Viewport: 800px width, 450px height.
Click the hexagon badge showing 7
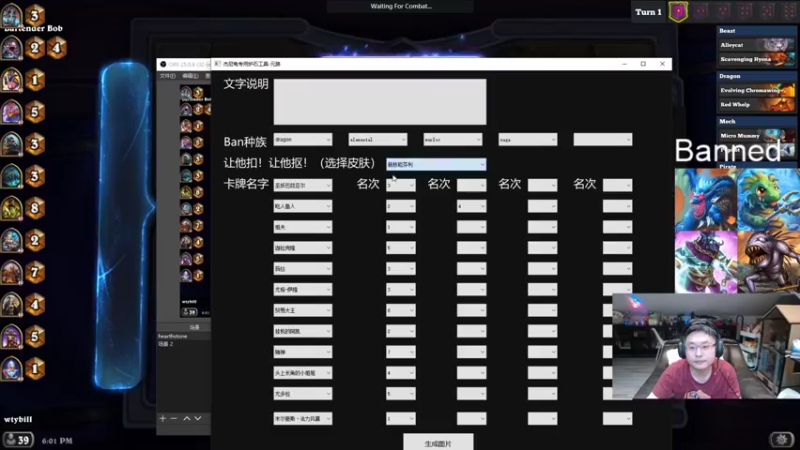point(35,272)
